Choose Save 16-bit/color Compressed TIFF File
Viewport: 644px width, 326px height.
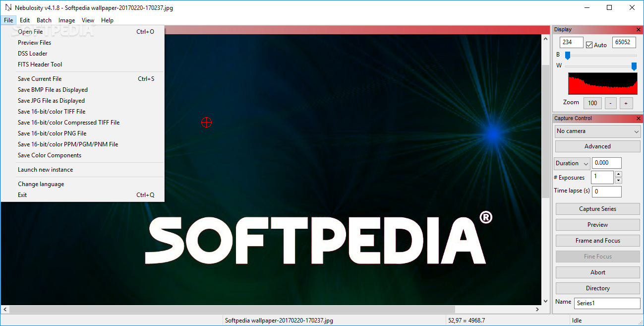pos(83,123)
